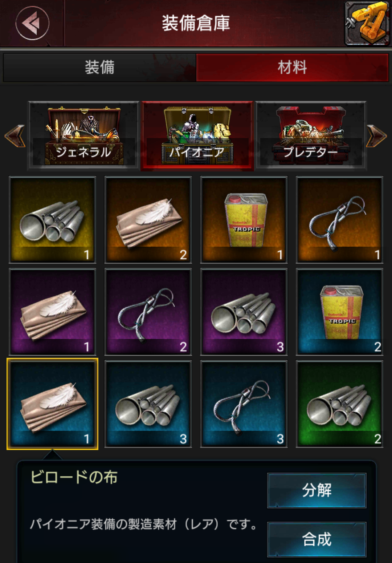The image size is (392, 563).
Task: Select the purple velvet cloth item
Action: [53, 312]
